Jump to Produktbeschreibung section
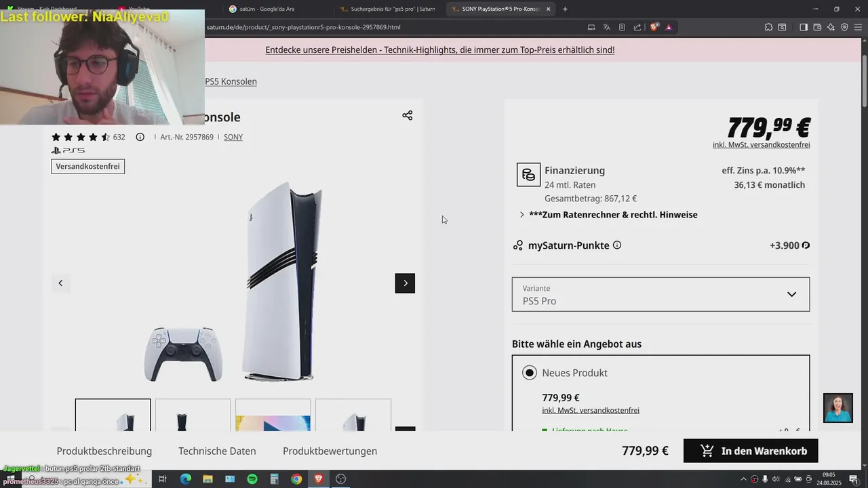This screenshot has height=488, width=868. coord(104,451)
